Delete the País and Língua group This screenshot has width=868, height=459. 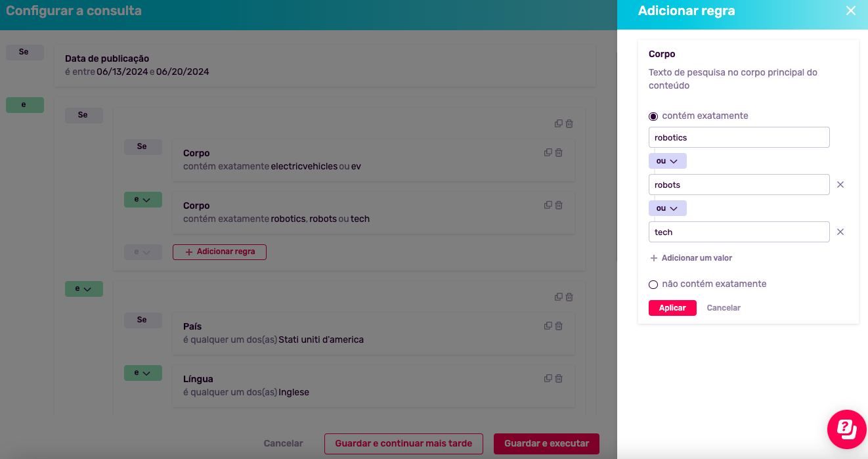[569, 297]
